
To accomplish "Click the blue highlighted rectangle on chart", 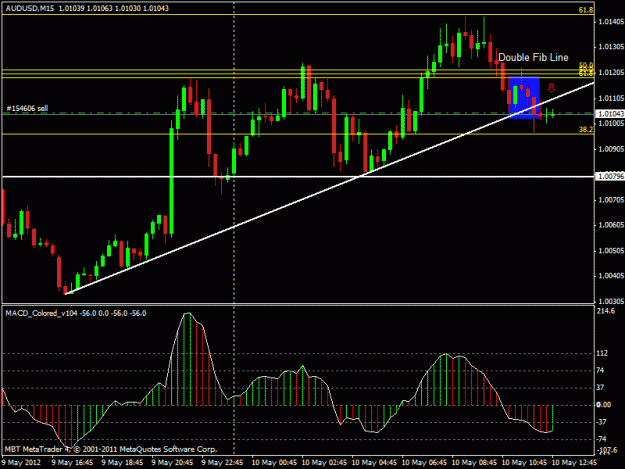I will [524, 97].
